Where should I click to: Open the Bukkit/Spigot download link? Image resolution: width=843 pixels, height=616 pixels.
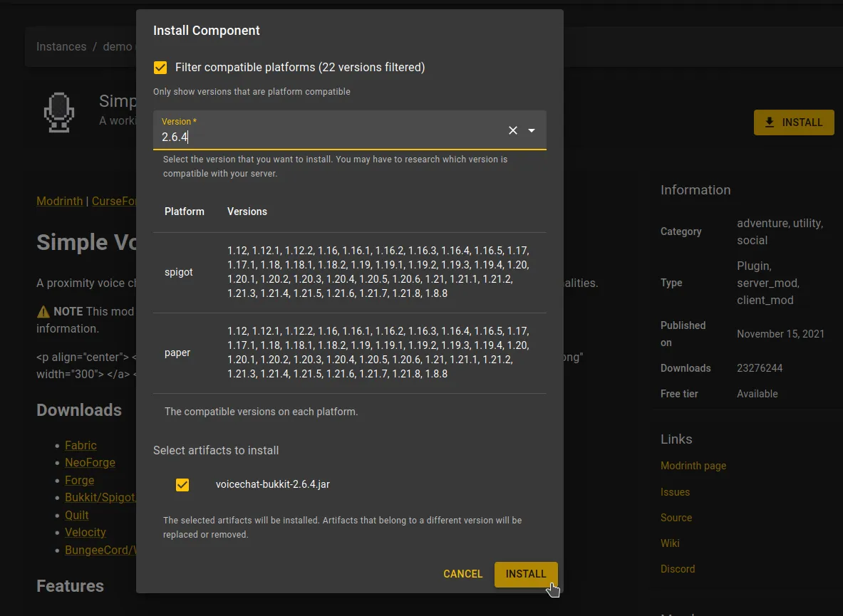tap(100, 497)
